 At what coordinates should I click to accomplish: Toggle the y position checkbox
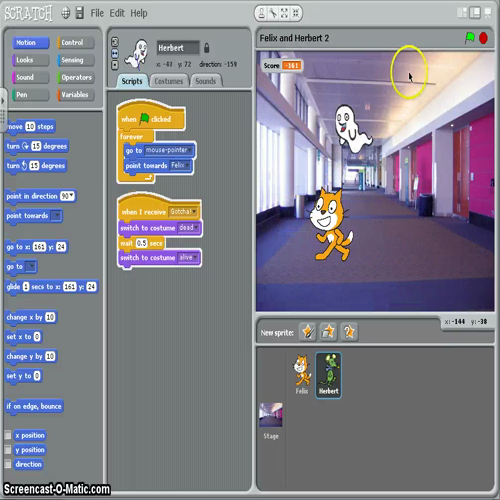(x=8, y=450)
